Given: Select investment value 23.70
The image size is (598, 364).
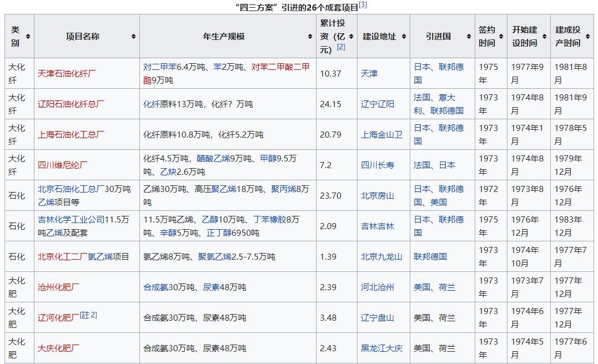Looking at the screenshot, I should pyautogui.click(x=331, y=195).
